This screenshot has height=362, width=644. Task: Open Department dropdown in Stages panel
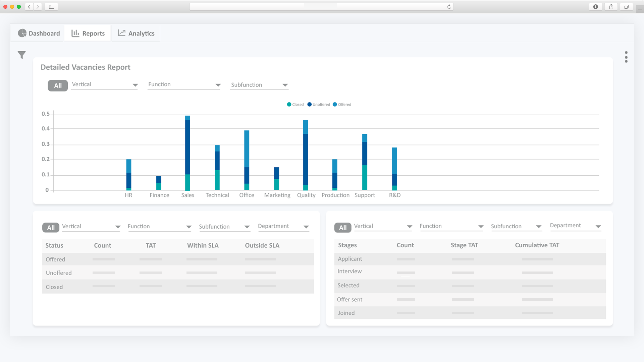(575, 226)
